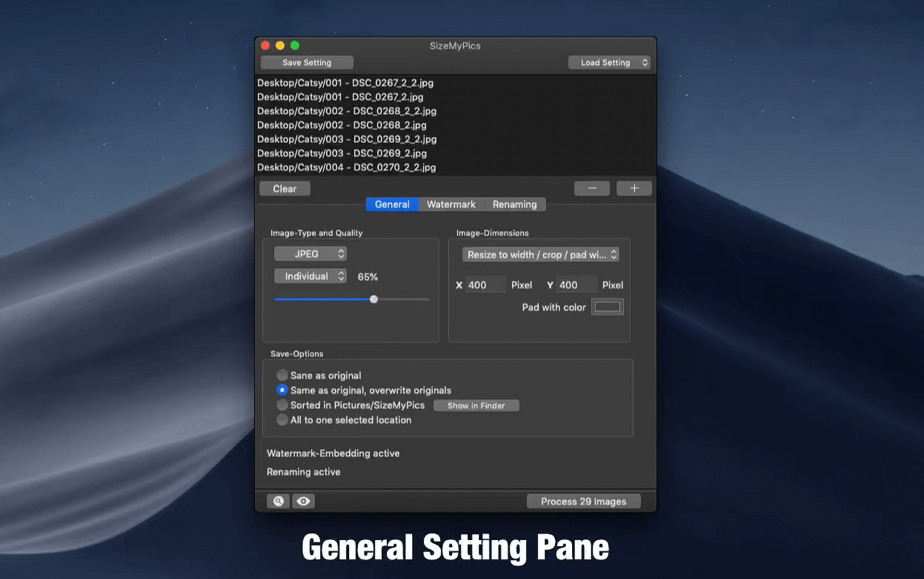The height and width of the screenshot is (579, 924).
Task: Click the eye preview icon button
Action: pyautogui.click(x=303, y=501)
